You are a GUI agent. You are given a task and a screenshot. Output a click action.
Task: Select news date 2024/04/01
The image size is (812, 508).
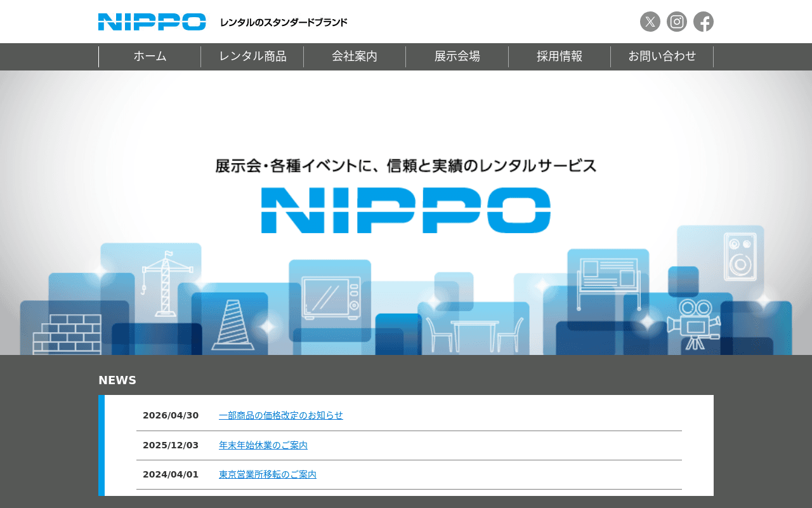point(171,474)
